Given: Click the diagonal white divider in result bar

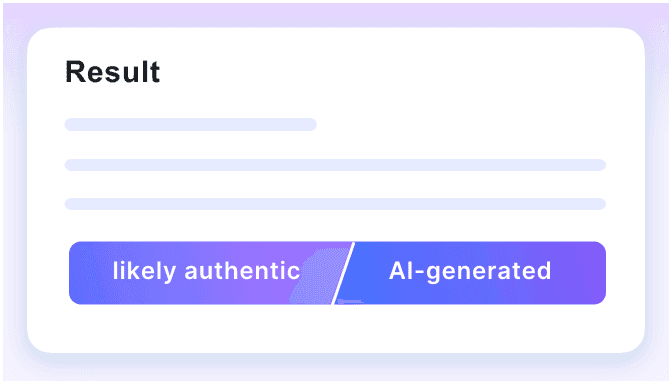Looking at the screenshot, I should [x=343, y=273].
